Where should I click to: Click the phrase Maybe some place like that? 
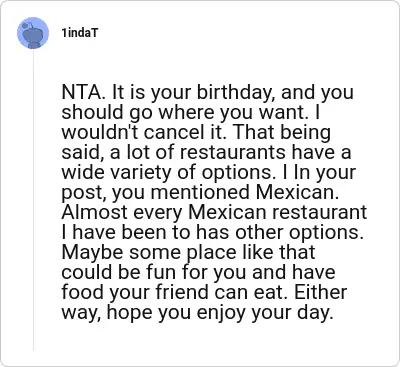pyautogui.click(x=188, y=252)
